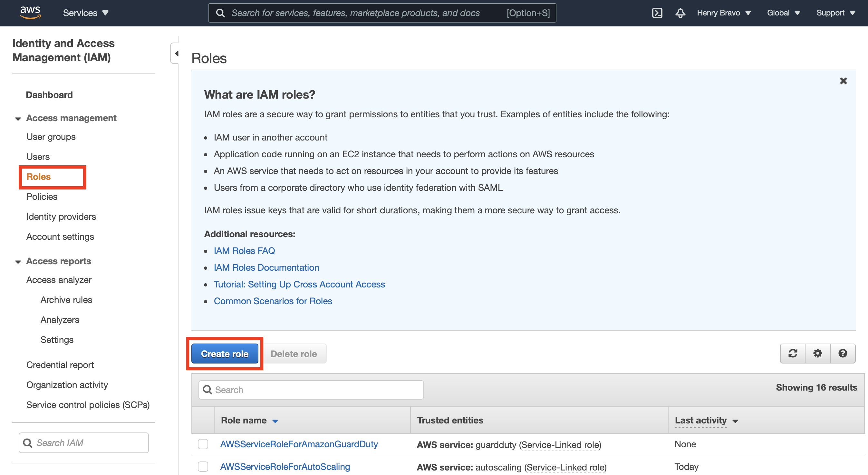The width and height of the screenshot is (868, 475).
Task: Open the IAM Roles FAQ link
Action: [x=244, y=250]
